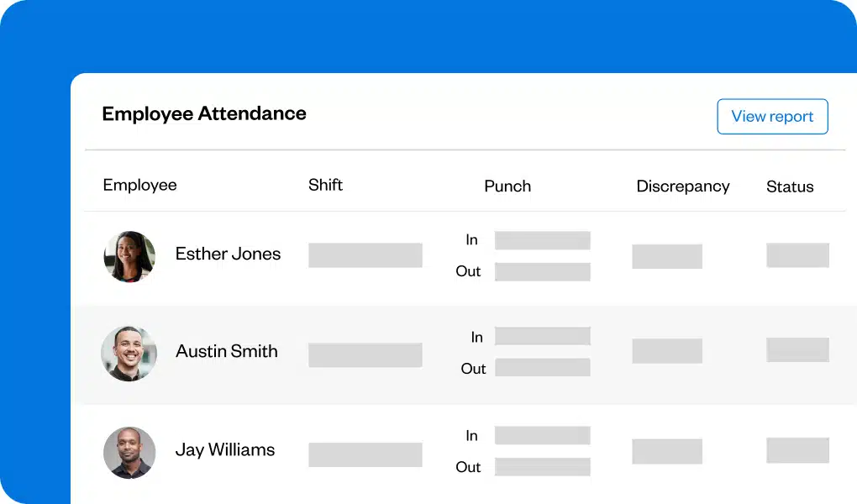Select the Discrepancy column header

click(682, 186)
